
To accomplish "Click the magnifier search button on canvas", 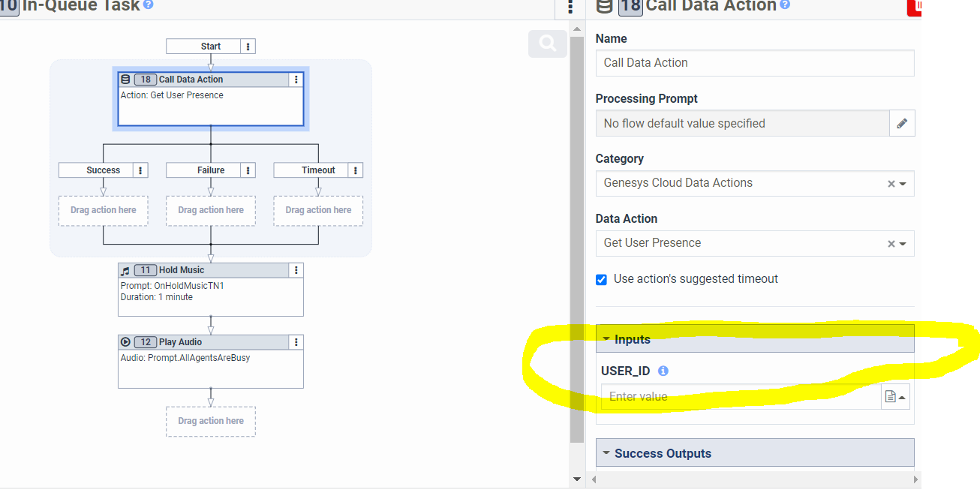I will coord(548,44).
